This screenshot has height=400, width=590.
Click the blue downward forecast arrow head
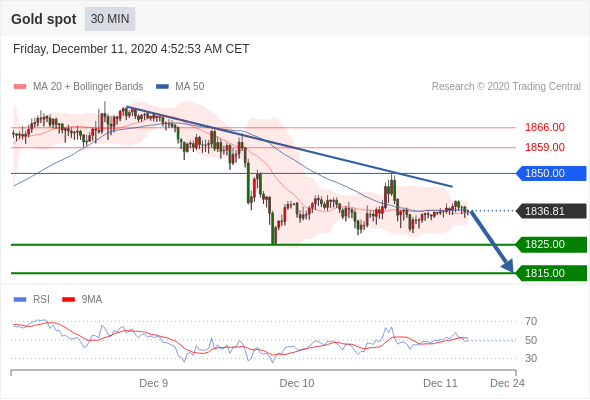[x=508, y=266]
